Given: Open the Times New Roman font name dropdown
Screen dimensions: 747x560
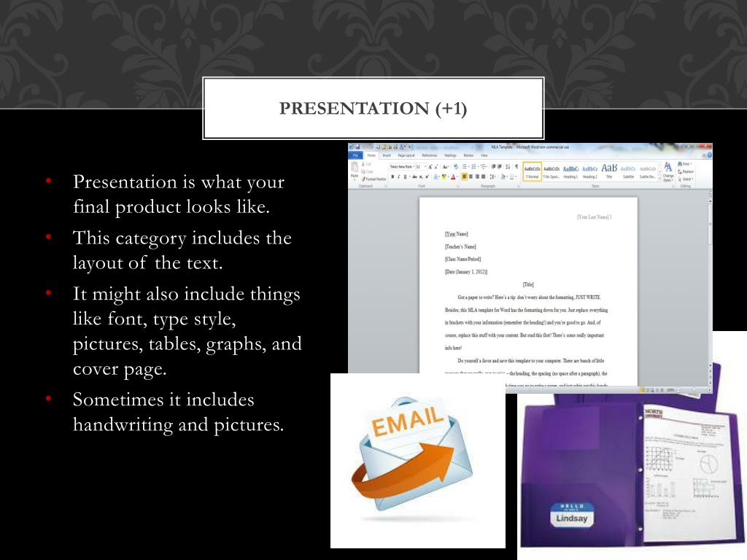Looking at the screenshot, I should pos(414,167).
